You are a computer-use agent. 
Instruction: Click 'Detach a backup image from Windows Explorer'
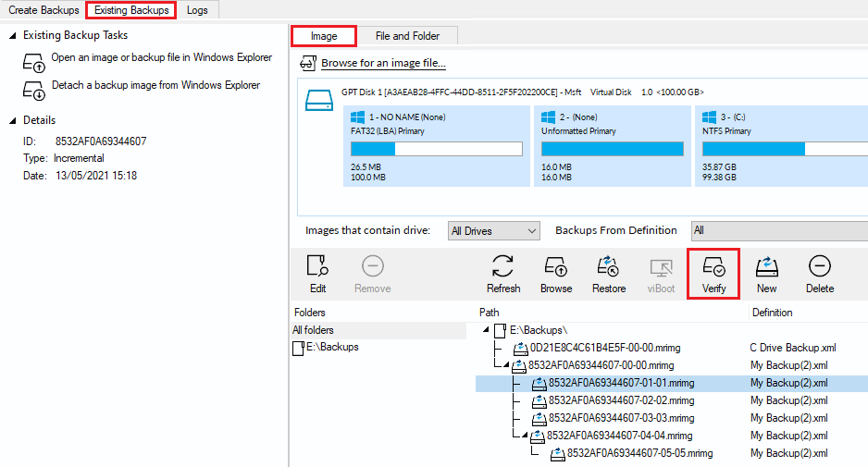click(x=155, y=86)
